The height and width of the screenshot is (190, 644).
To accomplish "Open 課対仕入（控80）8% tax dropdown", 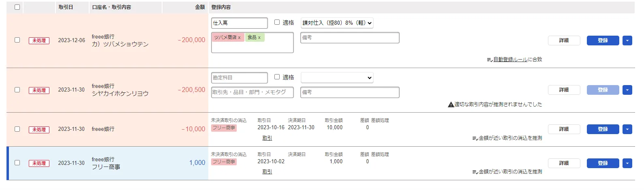I will pyautogui.click(x=337, y=23).
